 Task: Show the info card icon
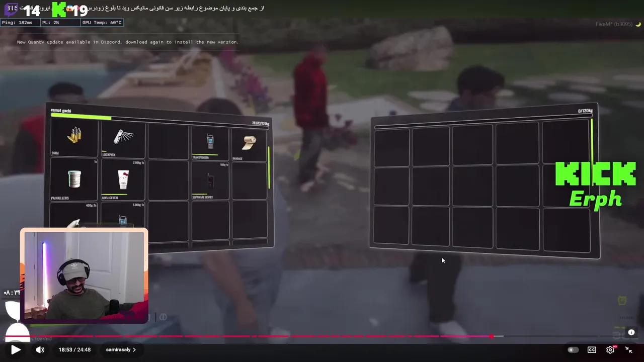pyautogui.click(x=631, y=332)
